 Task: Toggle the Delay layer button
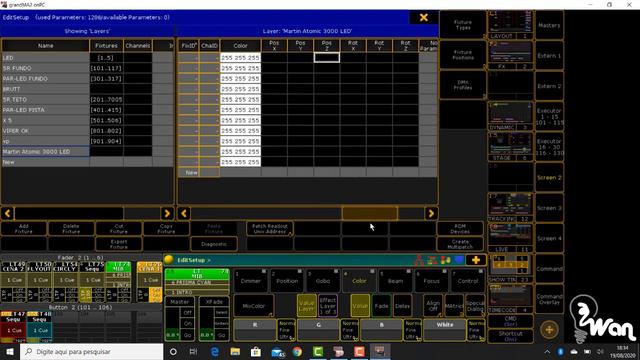coord(402,306)
